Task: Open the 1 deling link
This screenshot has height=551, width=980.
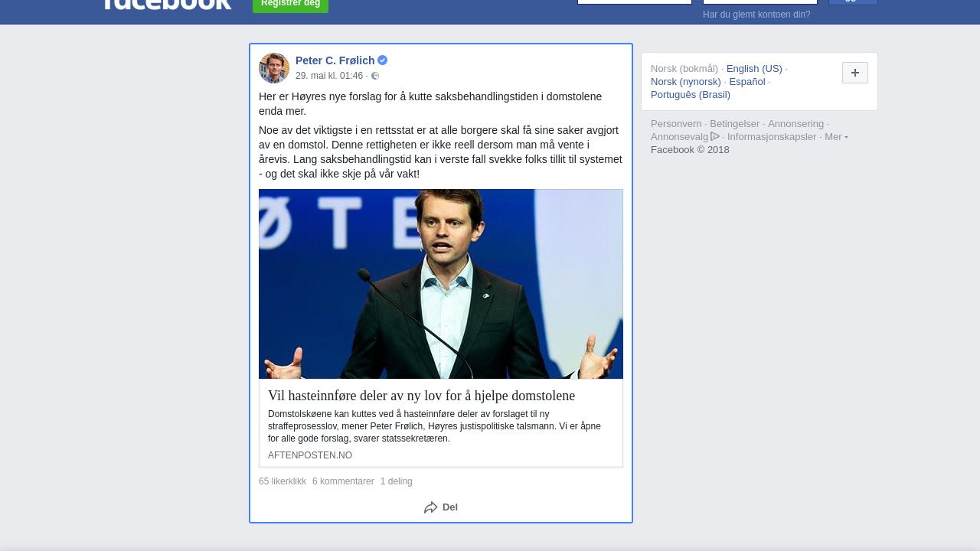Action: coord(397,481)
